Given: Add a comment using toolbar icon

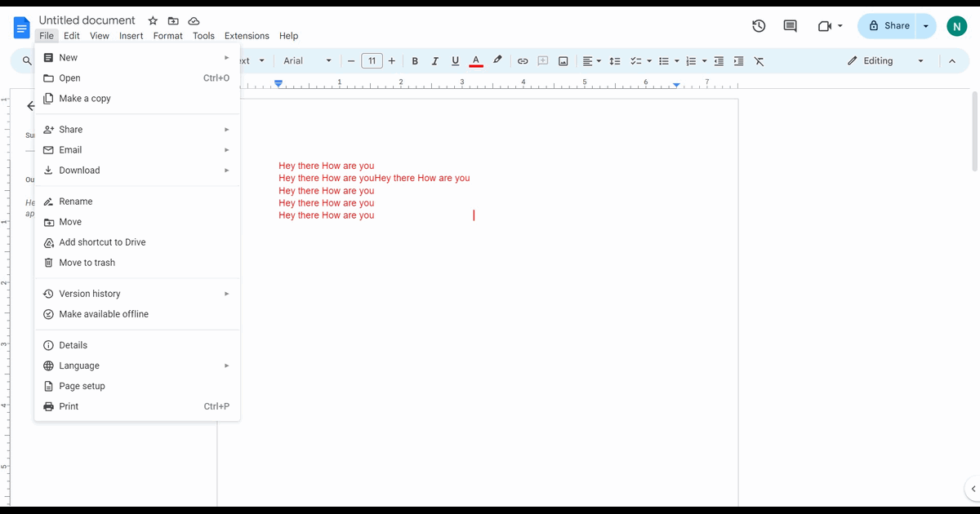Looking at the screenshot, I should [x=542, y=61].
